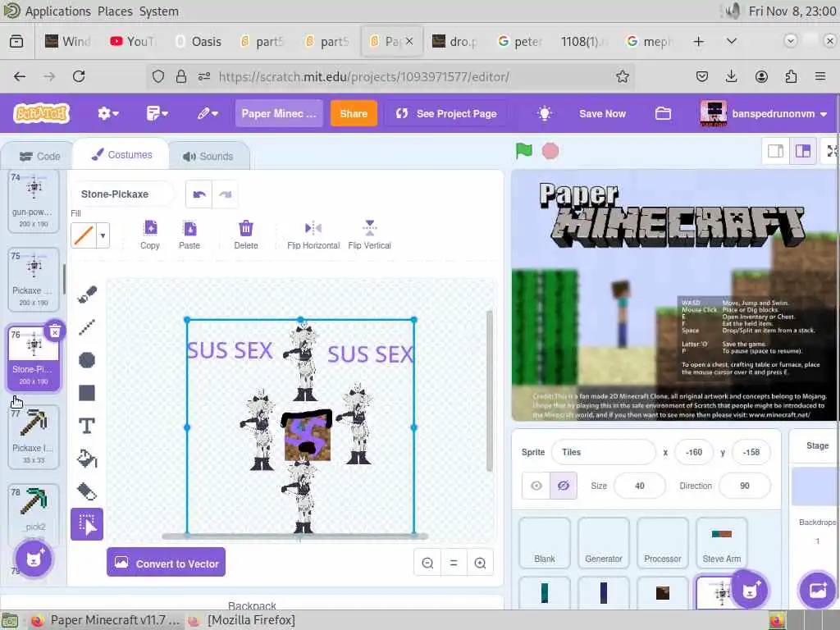Open the Edit pencil menu dropdown
Screen dimensions: 840x630
(208, 113)
